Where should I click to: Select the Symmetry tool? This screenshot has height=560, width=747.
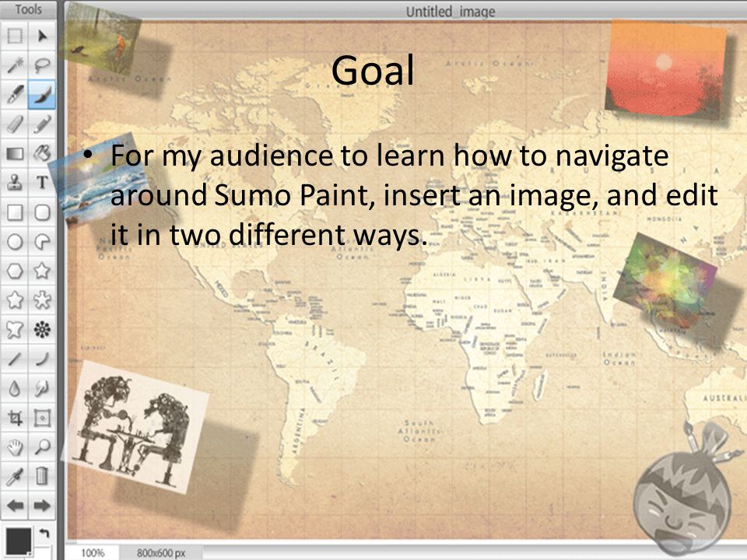[42, 330]
